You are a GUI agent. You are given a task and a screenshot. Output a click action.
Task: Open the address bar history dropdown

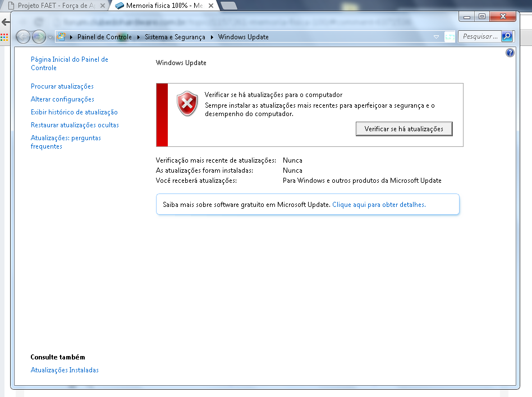pos(437,37)
